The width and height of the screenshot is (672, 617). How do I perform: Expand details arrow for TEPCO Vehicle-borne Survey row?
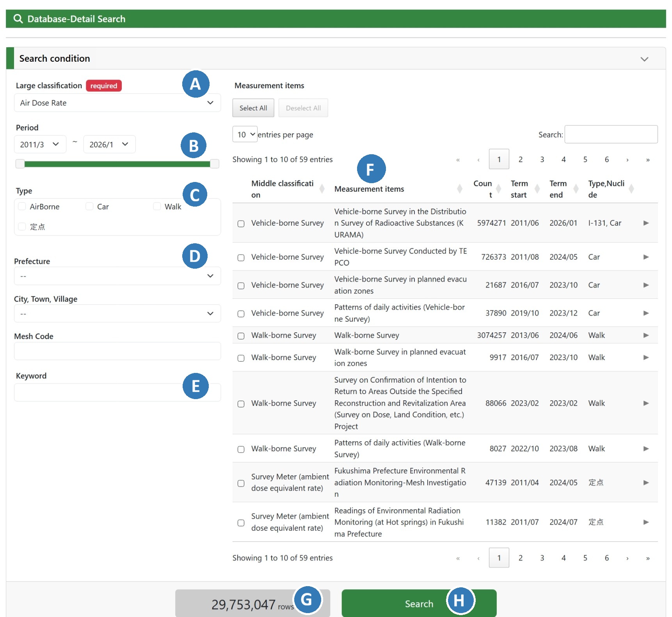click(x=646, y=257)
